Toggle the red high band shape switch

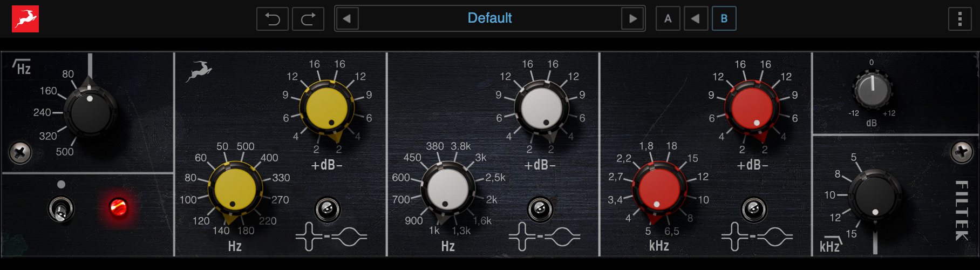pyautogui.click(x=753, y=210)
